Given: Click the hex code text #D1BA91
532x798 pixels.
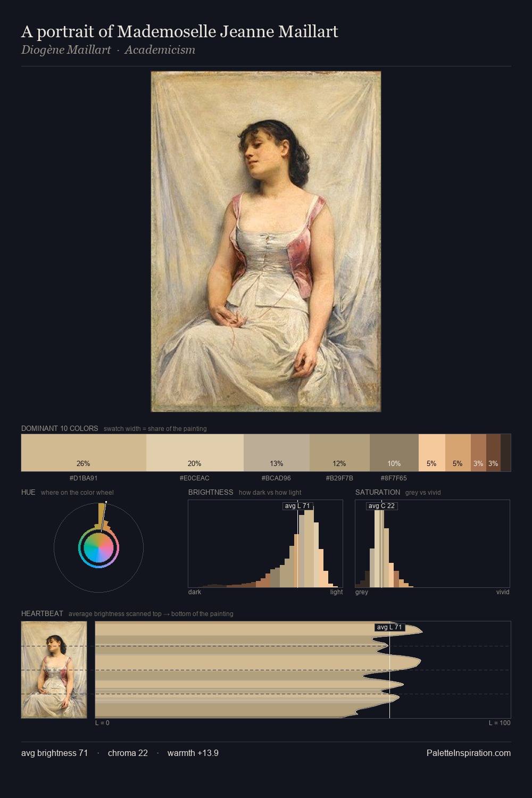Looking at the screenshot, I should click(x=84, y=478).
